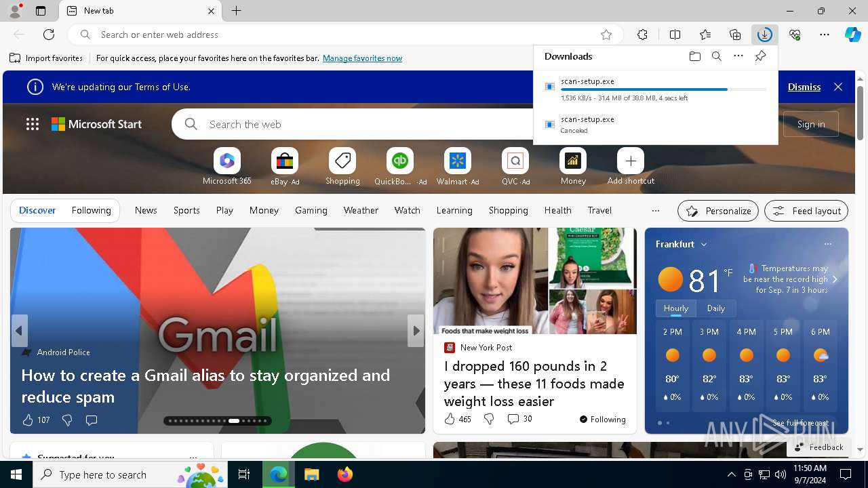Open Microsoft Start app launcher grid
This screenshot has height=488, width=868.
pyautogui.click(x=33, y=124)
